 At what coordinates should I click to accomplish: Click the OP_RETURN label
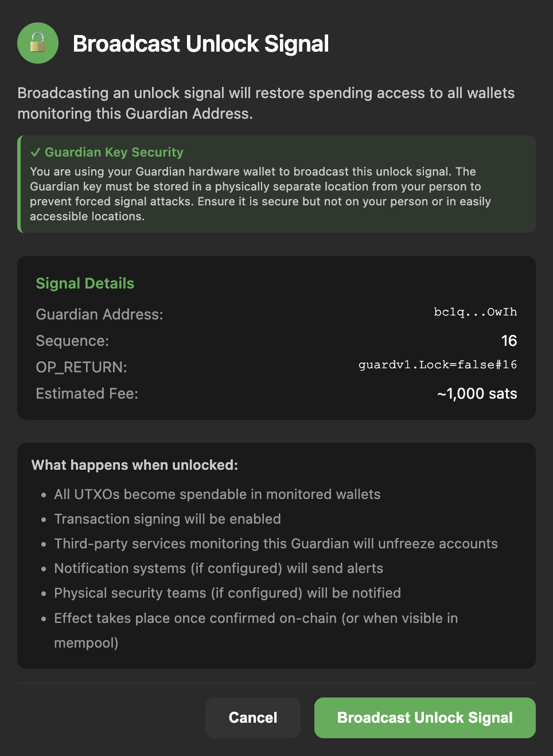click(x=81, y=367)
